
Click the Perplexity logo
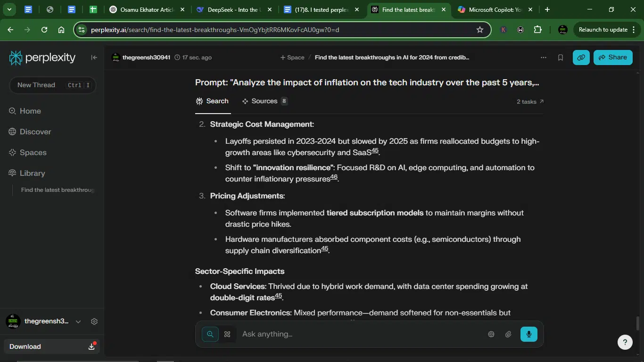click(x=42, y=58)
